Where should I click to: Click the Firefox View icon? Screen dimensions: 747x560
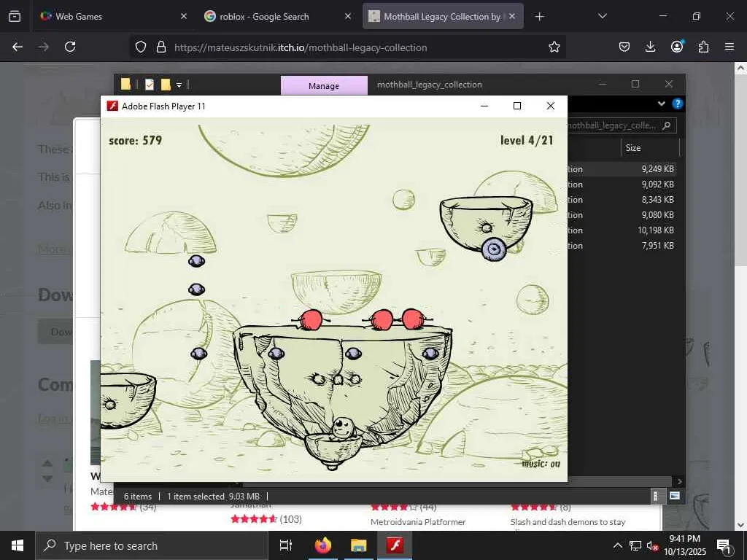point(15,16)
